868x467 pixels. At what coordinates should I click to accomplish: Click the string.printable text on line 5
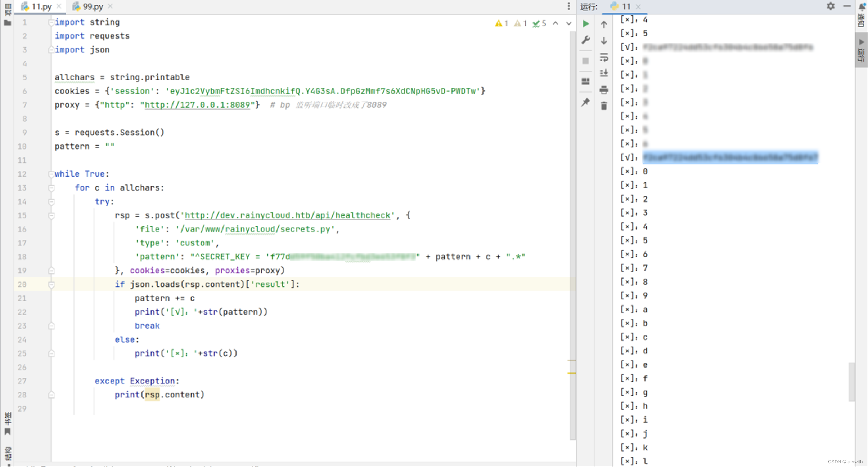coord(150,77)
